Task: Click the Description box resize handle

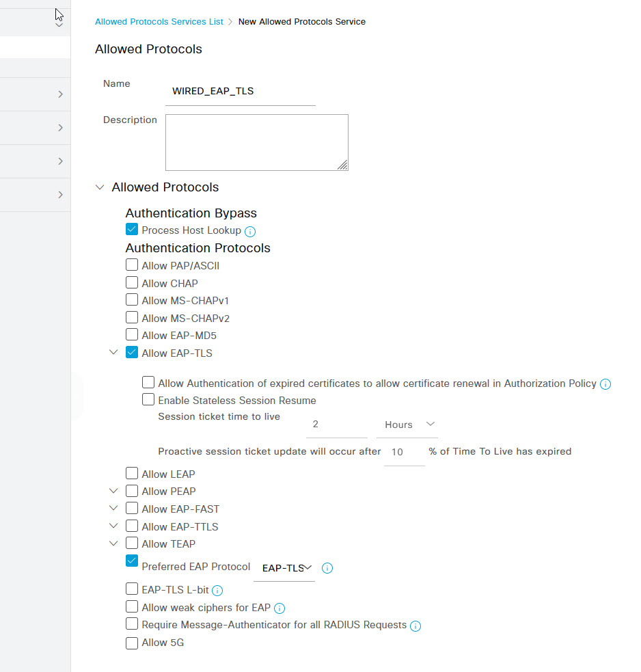Action: 342,165
